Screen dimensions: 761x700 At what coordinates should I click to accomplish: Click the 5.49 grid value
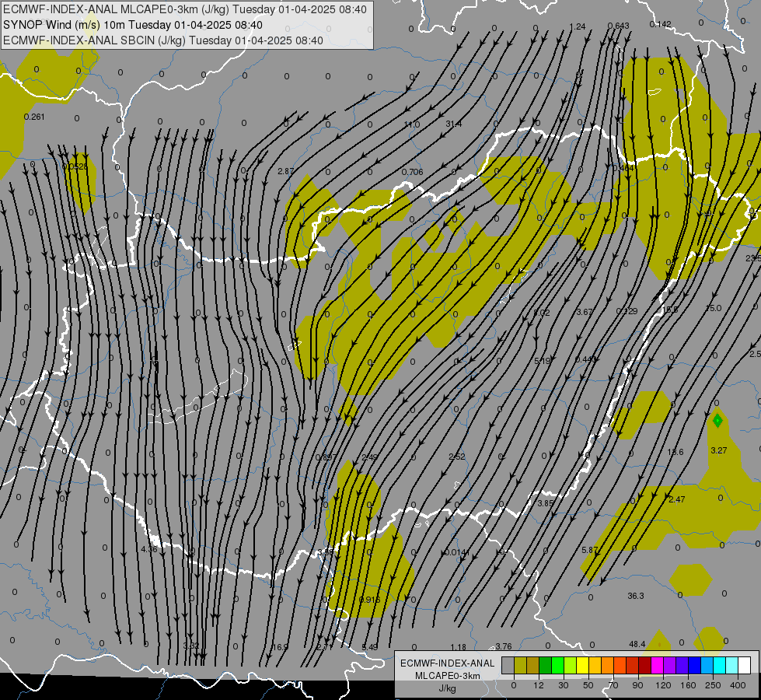coord(369,647)
